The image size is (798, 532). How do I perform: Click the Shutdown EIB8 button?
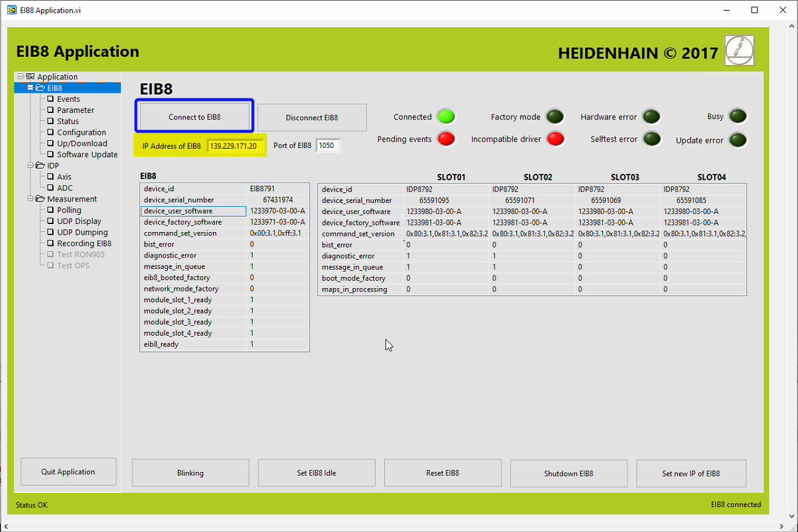pyautogui.click(x=569, y=473)
